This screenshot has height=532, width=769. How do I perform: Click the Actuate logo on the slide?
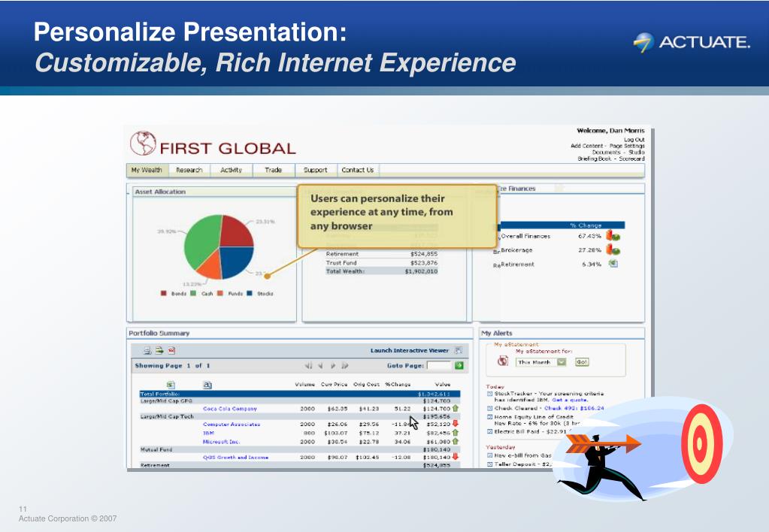click(x=692, y=42)
